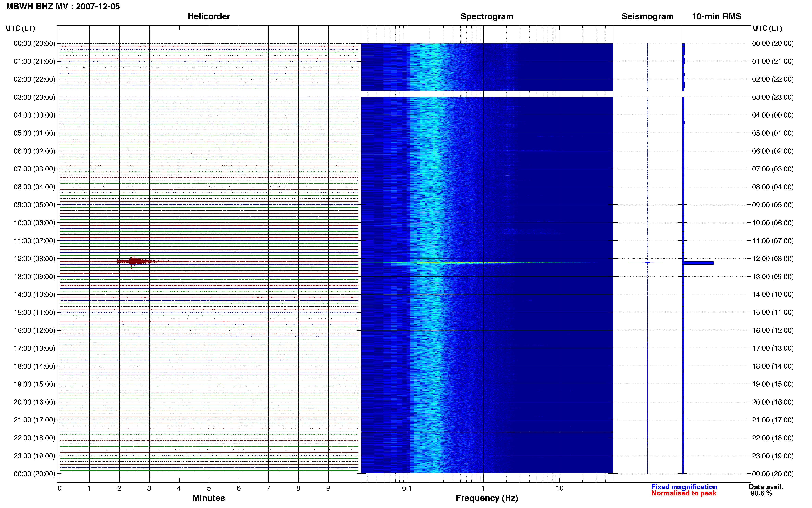Click the right '12:00 (08:00)' time label

(773, 259)
